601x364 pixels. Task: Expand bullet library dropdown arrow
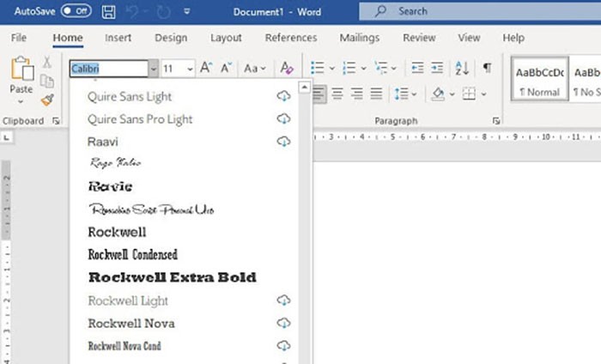tap(332, 69)
